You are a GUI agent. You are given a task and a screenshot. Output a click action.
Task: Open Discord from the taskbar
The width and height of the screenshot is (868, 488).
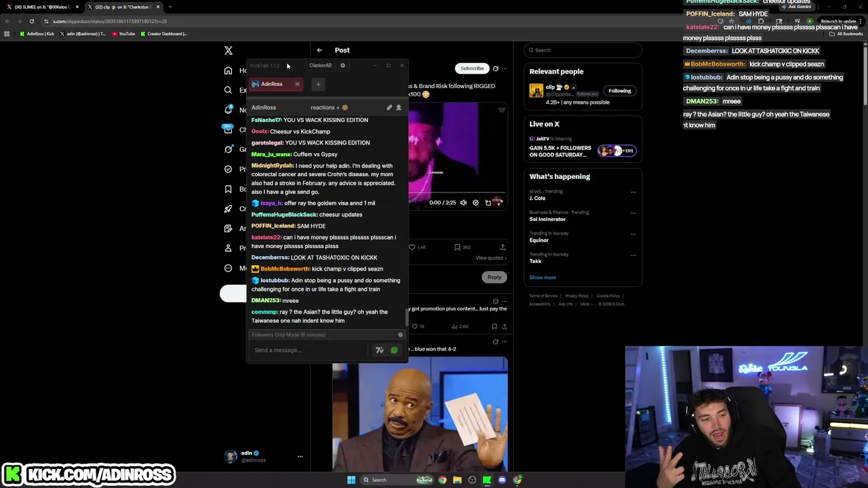click(x=502, y=480)
